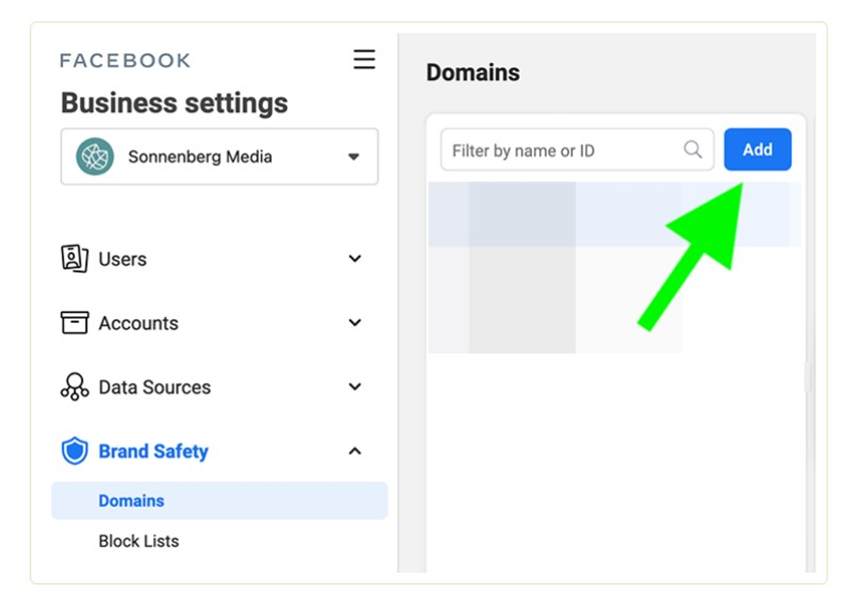Click the Accounts archive box icon

[74, 323]
